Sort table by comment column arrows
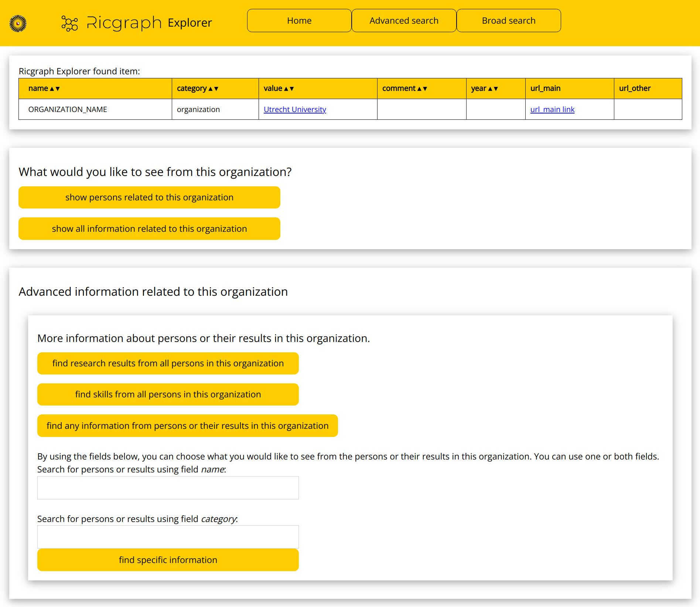The height and width of the screenshot is (607, 700). click(x=422, y=89)
